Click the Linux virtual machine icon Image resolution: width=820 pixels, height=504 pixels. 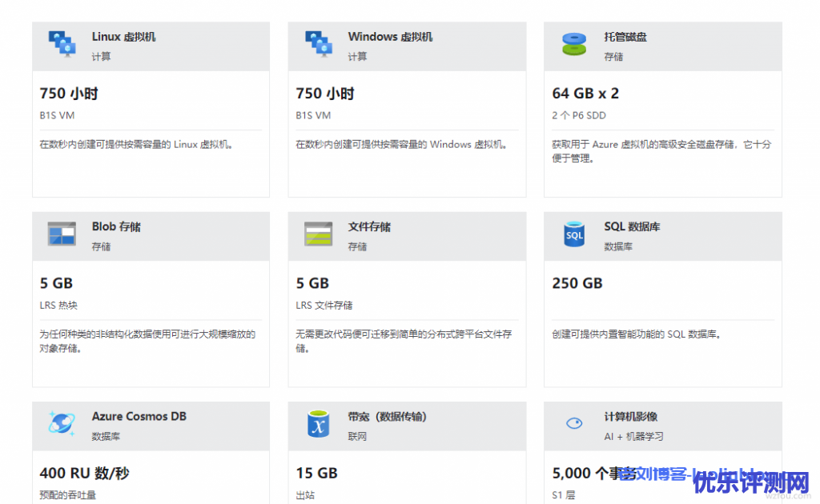pyautogui.click(x=62, y=44)
